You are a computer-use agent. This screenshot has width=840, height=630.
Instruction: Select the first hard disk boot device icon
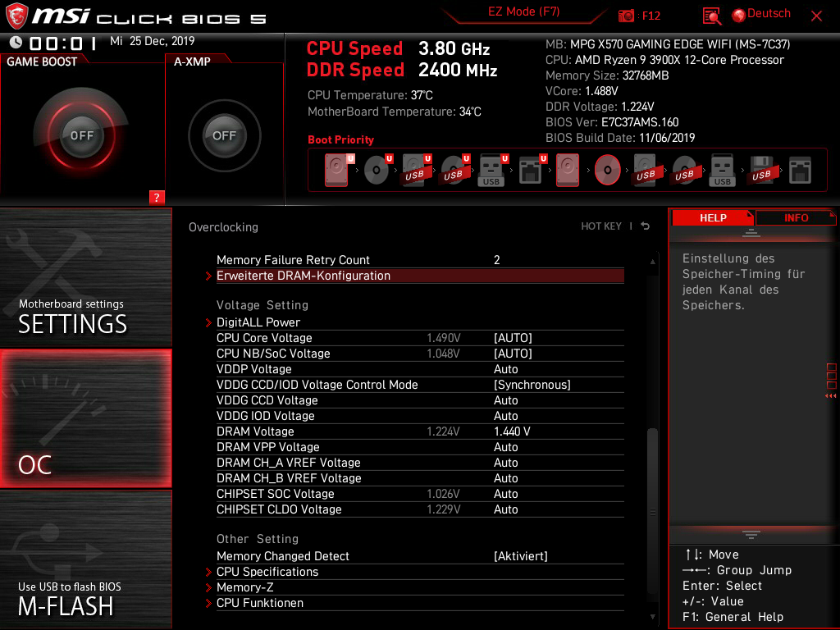coord(337,170)
